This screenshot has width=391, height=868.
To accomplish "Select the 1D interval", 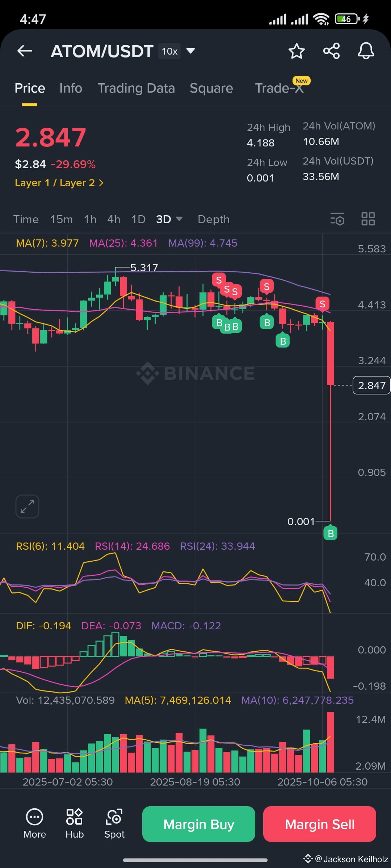I will [x=138, y=219].
